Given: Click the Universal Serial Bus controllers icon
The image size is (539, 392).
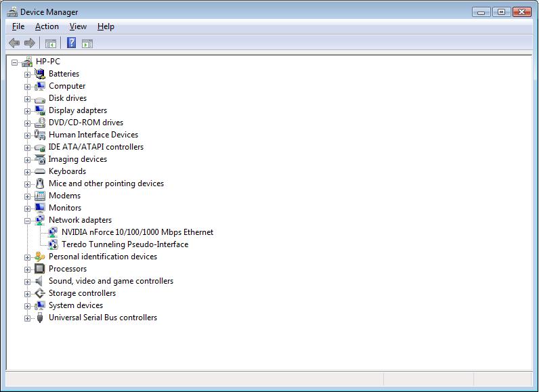Looking at the screenshot, I should (x=40, y=318).
